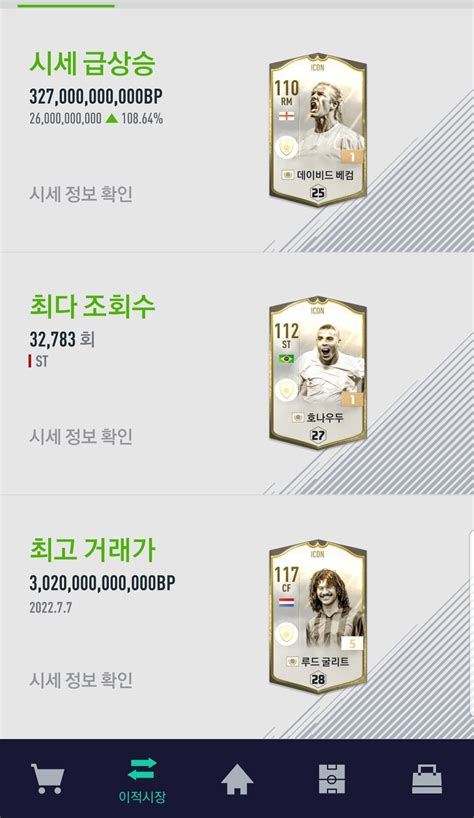Select the 데이비드 베컴 player card
Viewport: 474px width, 818px height.
click(318, 130)
